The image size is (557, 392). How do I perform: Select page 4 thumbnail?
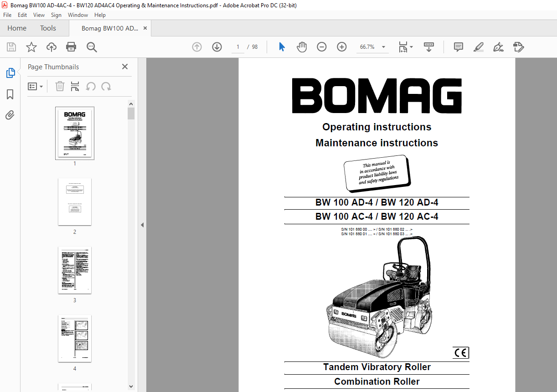[75, 339]
